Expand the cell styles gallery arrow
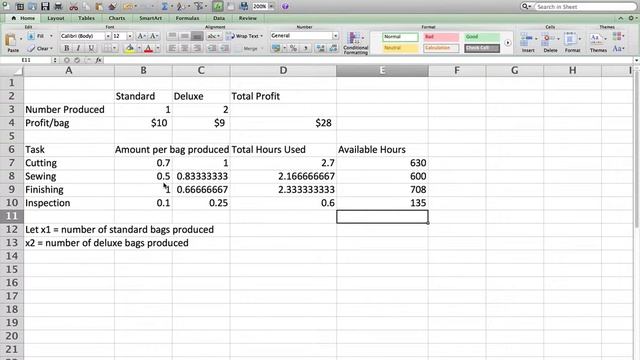 (508, 42)
